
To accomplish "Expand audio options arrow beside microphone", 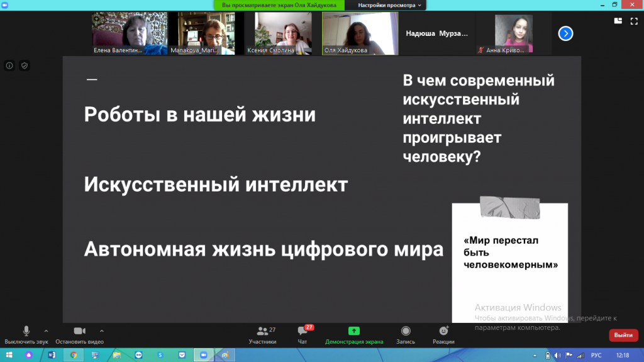I will tap(46, 330).
